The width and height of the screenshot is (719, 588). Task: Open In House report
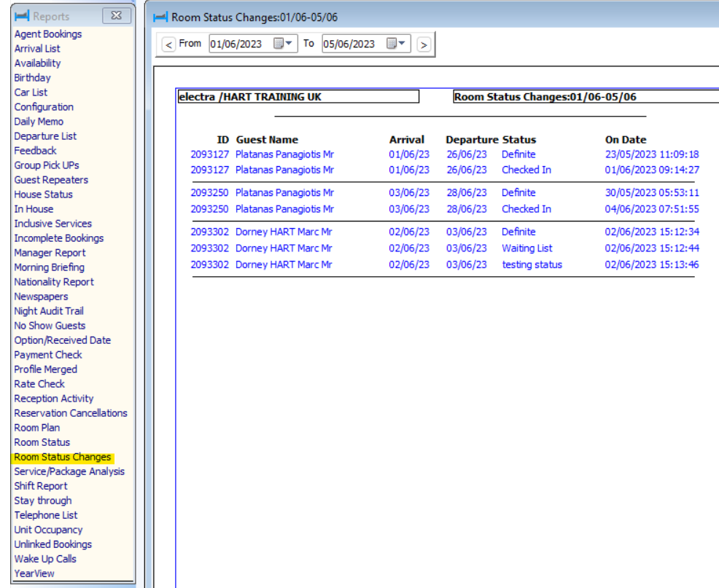[34, 209]
